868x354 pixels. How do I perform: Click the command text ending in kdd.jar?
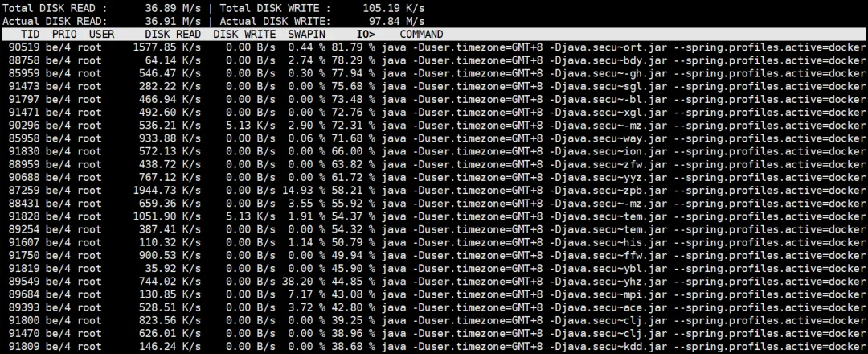623,347
